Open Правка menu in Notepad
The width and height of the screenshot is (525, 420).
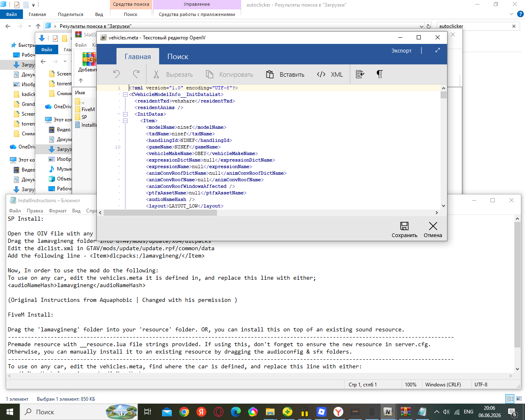(x=35, y=211)
